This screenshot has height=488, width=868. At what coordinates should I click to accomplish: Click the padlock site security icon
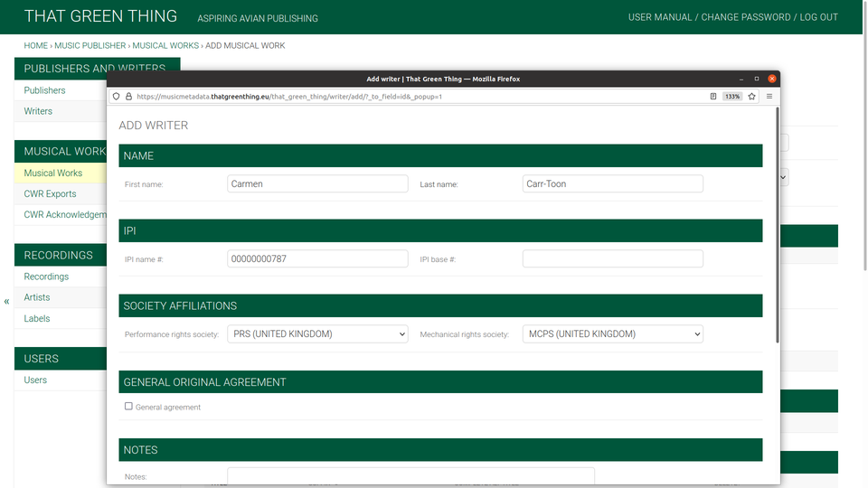coord(128,96)
